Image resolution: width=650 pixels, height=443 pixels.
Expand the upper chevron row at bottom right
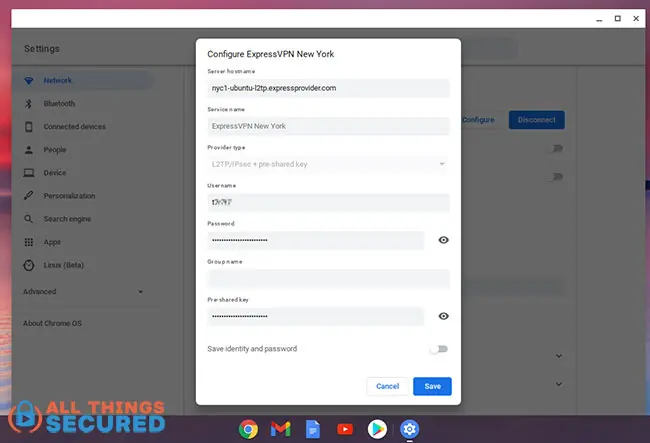[559, 356]
